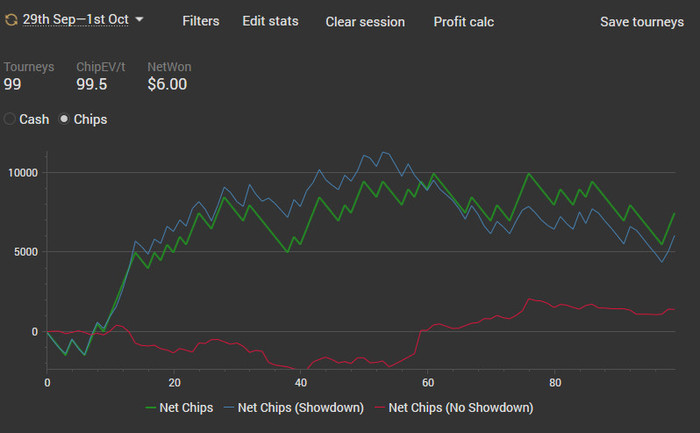The height and width of the screenshot is (433, 700).
Task: Click Save tourneys
Action: [x=642, y=21]
